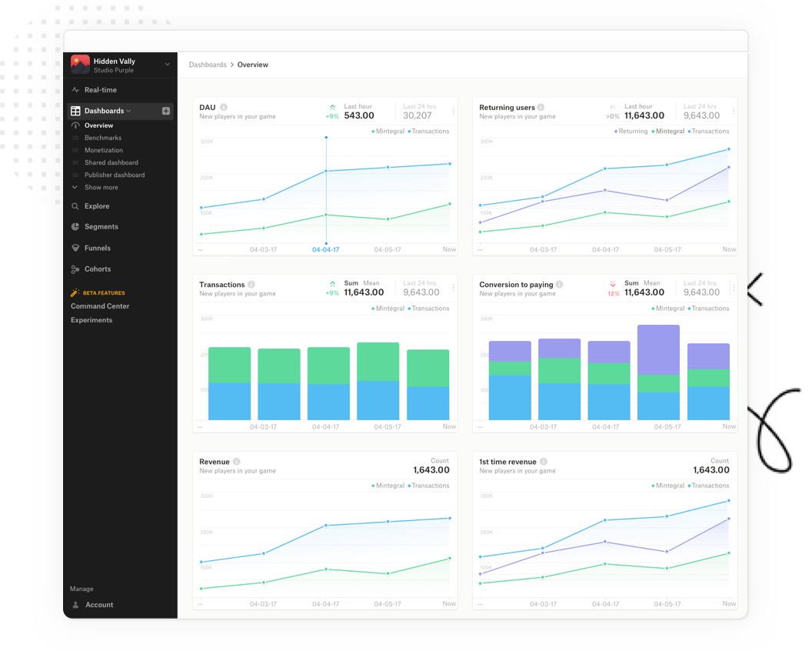Screen dimensions: 812x651
Task: Click the plus icon to add a dashboard
Action: tap(166, 111)
